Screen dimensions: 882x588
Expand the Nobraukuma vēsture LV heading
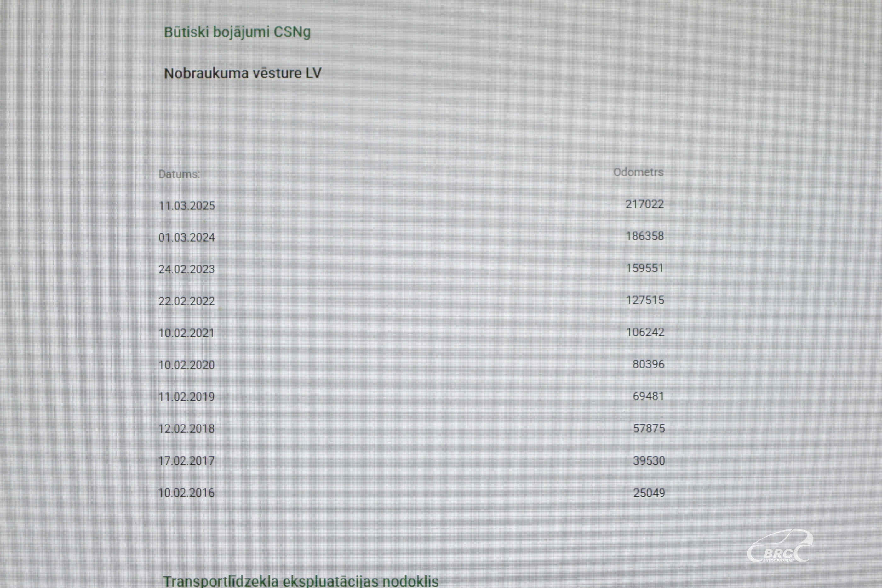click(243, 73)
